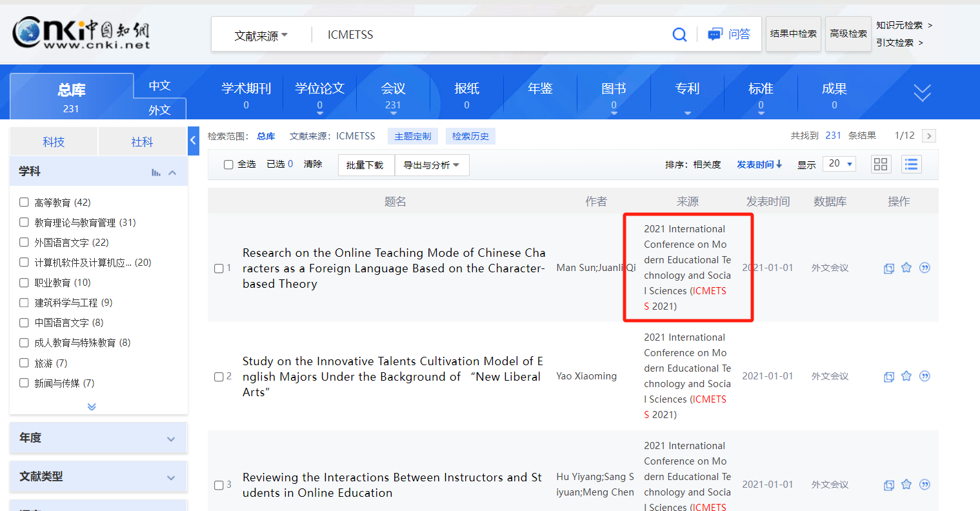Check the 建筑科学与工程 (9) filter
980x511 pixels.
pyautogui.click(x=24, y=302)
